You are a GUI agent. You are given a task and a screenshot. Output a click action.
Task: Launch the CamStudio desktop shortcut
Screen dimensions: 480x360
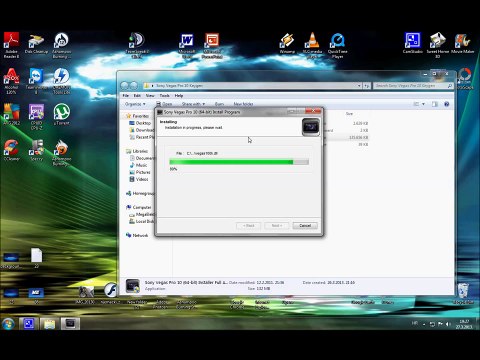[413, 43]
